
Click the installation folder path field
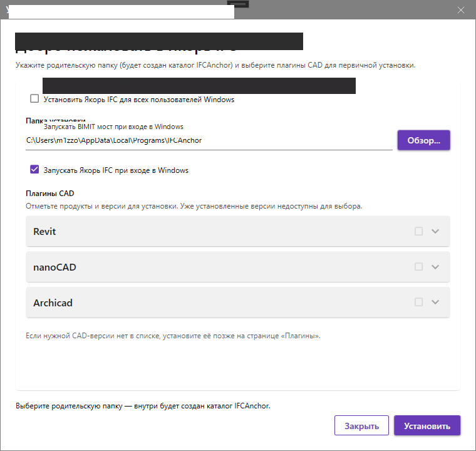point(209,140)
